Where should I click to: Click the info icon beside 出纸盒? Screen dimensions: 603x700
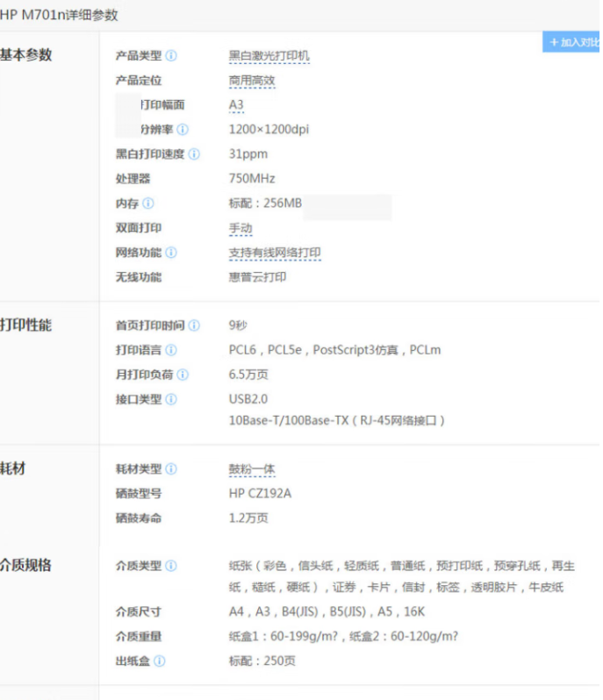pyautogui.click(x=160, y=661)
